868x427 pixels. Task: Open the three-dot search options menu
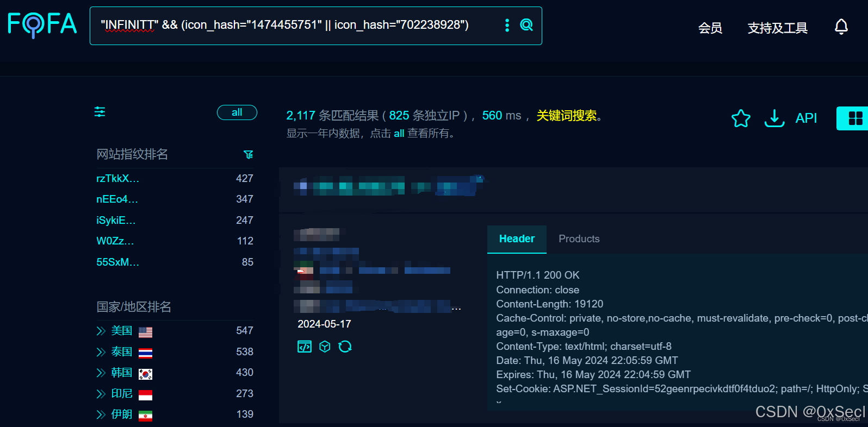pyautogui.click(x=507, y=25)
